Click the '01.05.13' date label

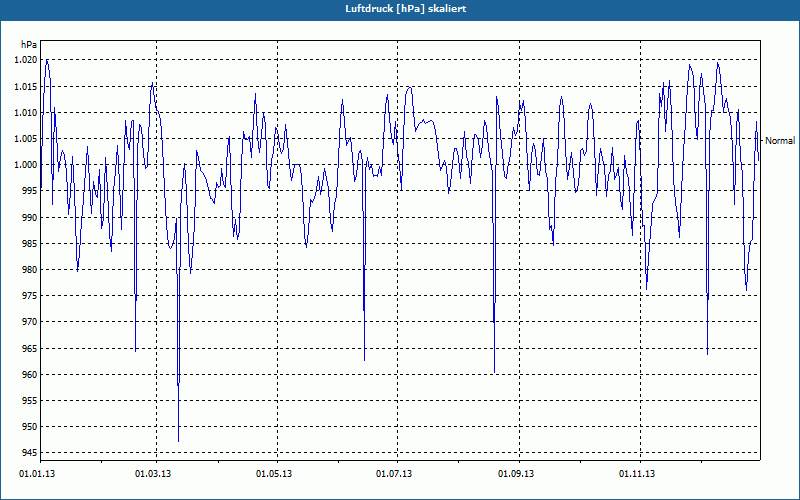tap(274, 474)
